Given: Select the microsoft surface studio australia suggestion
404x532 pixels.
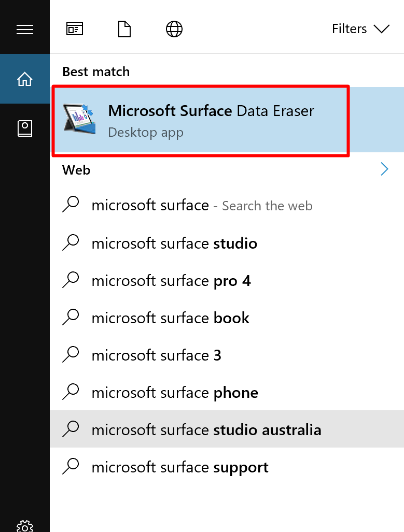Looking at the screenshot, I should pyautogui.click(x=206, y=429).
